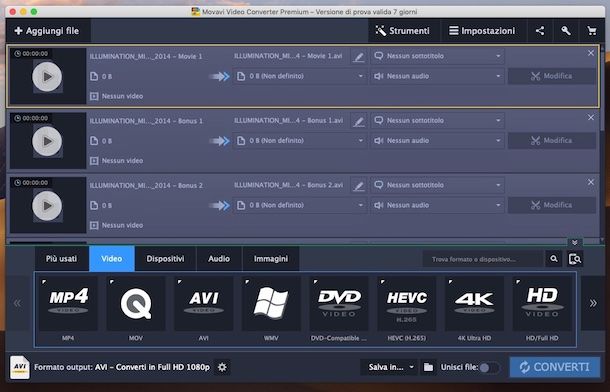
Task: Open the Movie 1 subtitle dropdown
Action: tap(437, 56)
